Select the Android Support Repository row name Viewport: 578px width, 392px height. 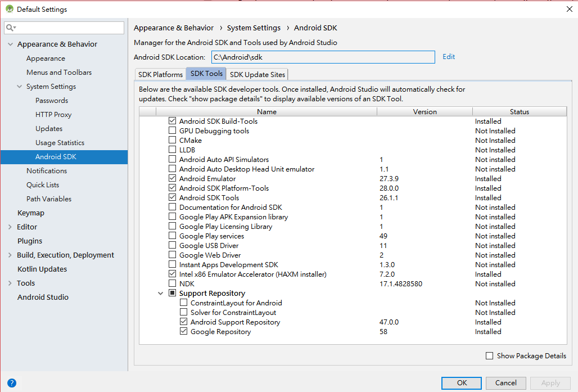tap(235, 322)
